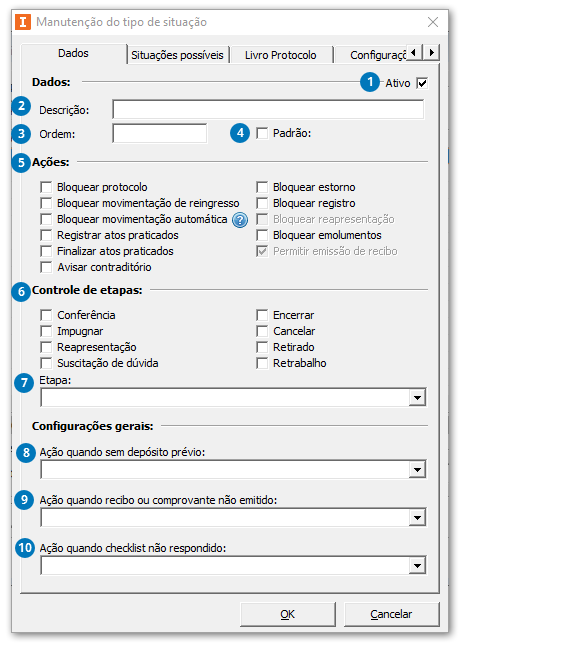Enable the Bloquear protocolo checkbox
Screen dimensions: 565x646
tap(46, 187)
